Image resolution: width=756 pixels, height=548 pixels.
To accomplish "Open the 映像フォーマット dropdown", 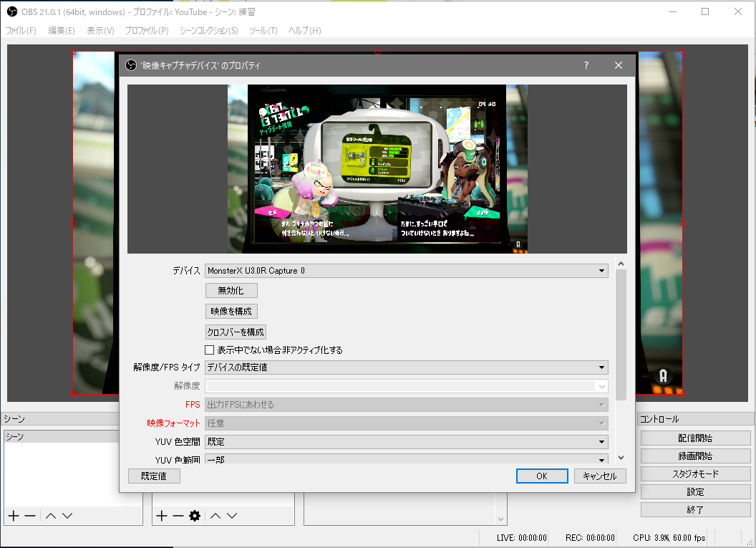I will (407, 423).
